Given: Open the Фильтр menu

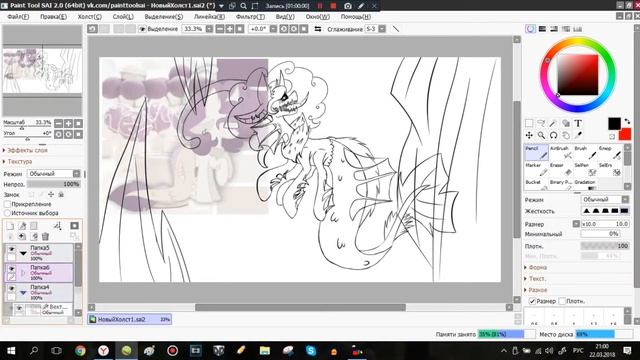Looking at the screenshot, I should coord(250,17).
